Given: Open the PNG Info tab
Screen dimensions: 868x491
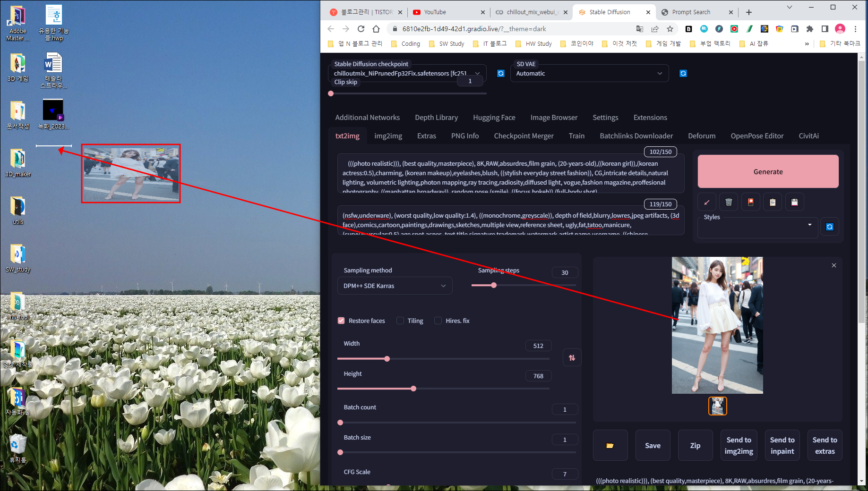Looking at the screenshot, I should pyautogui.click(x=465, y=136).
